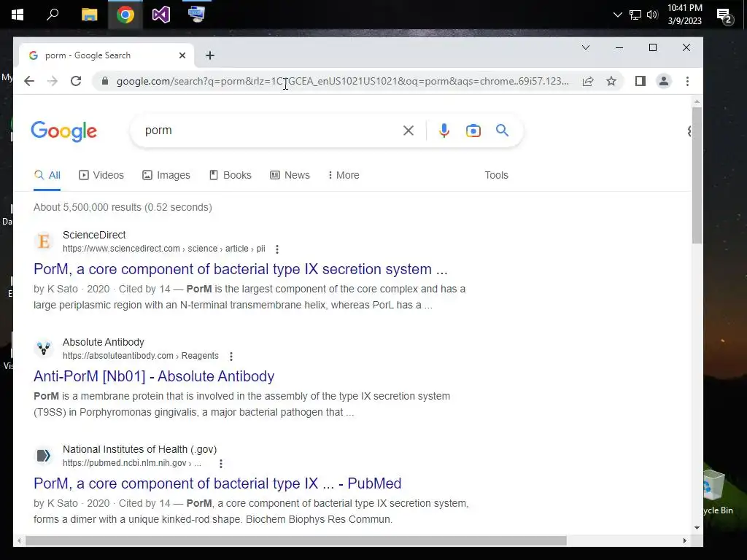Screen dimensions: 747x560
Task: Open the Chrome profile avatar menu
Action: (x=663, y=81)
